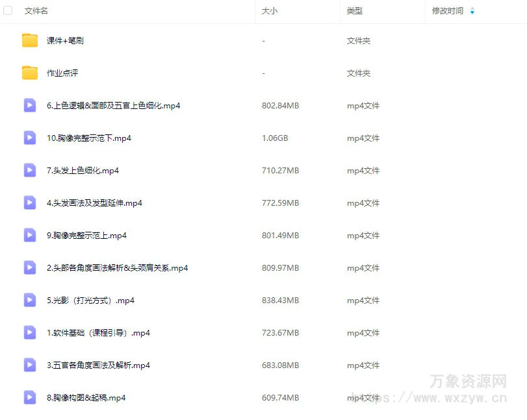Sort files by the 类型 column header
Screen dimensions: 527x420
point(355,11)
